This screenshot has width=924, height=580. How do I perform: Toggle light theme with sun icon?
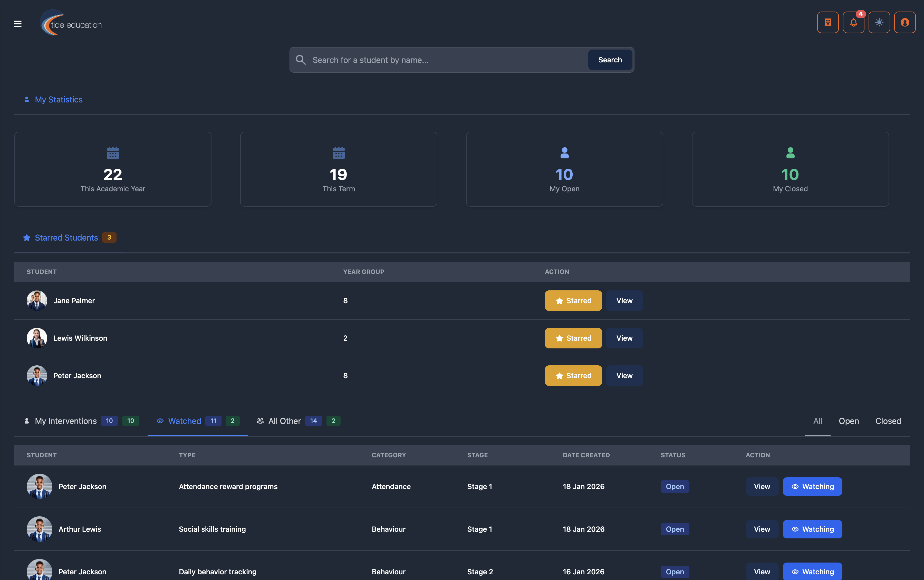pyautogui.click(x=879, y=23)
